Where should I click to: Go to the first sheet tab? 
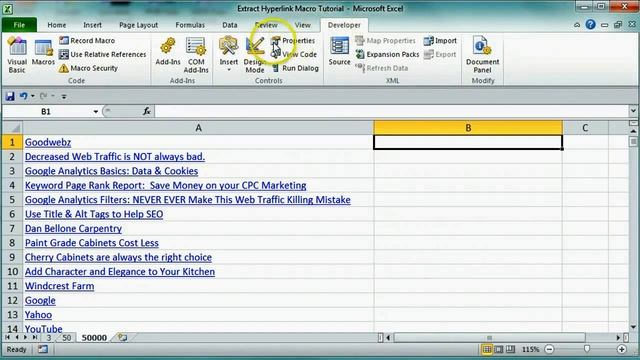(7, 337)
